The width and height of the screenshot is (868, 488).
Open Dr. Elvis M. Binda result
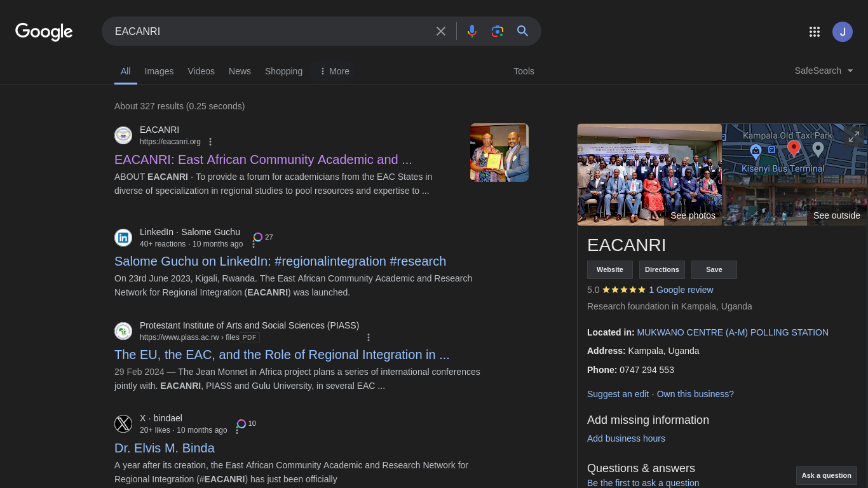165,448
